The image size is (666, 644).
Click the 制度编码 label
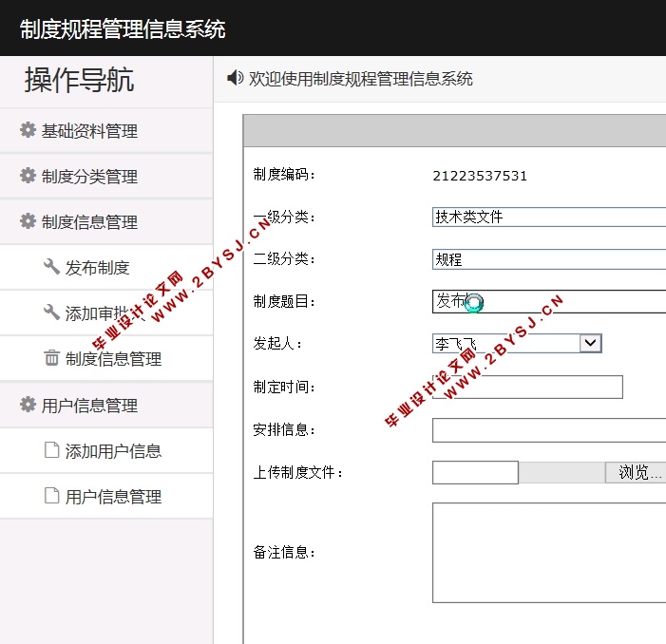[284, 174]
